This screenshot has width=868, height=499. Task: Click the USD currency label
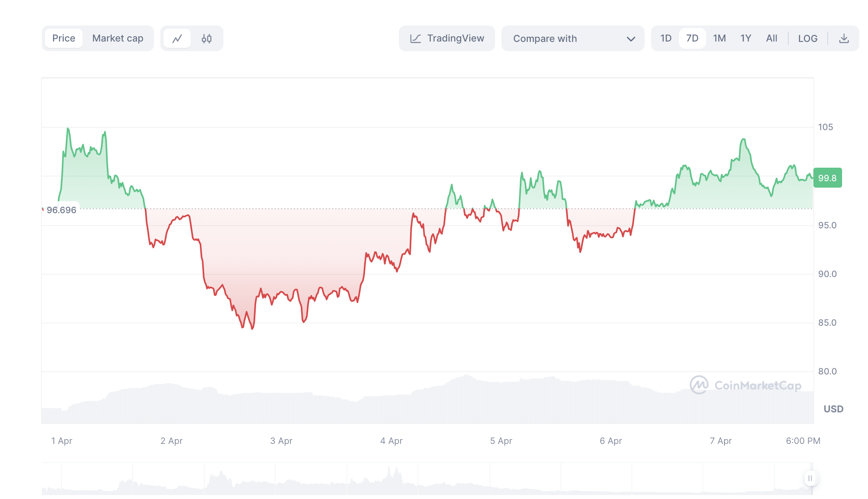[833, 409]
